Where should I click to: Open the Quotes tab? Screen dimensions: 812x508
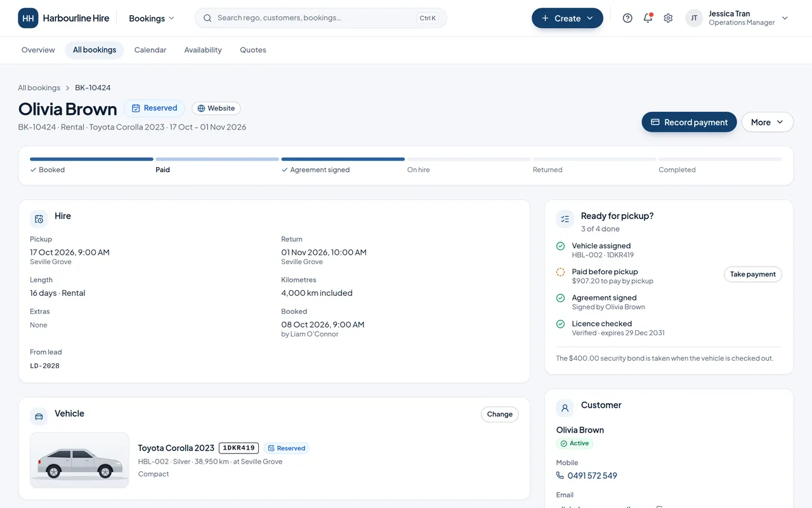coord(253,50)
